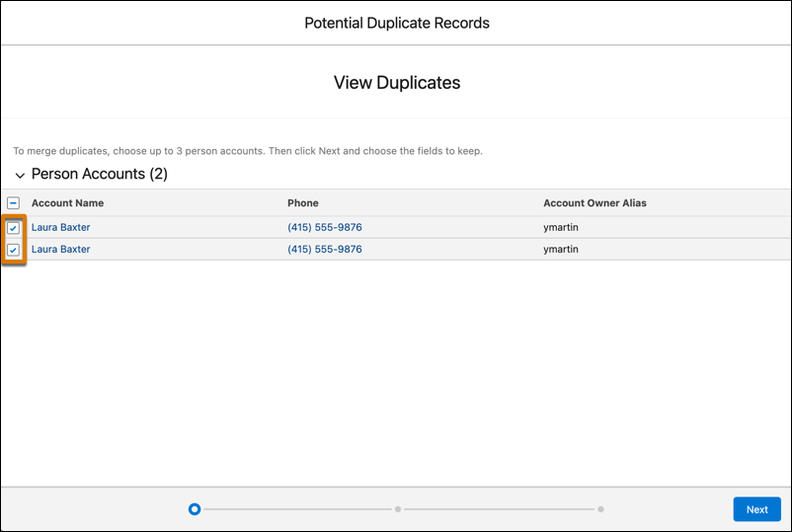Click ymartin owner alias in second row
792x532 pixels.
[x=563, y=250]
